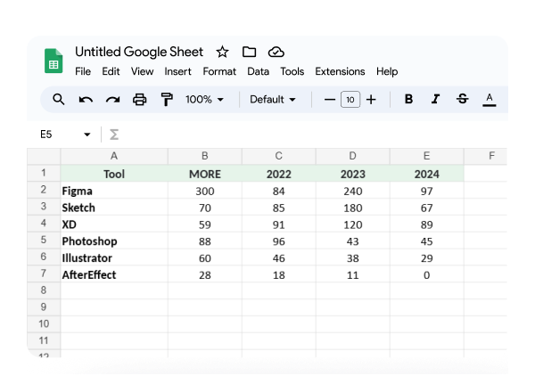Click the search magnifier icon in toolbar
Image resolution: width=535 pixels, height=392 pixels.
pos(58,100)
